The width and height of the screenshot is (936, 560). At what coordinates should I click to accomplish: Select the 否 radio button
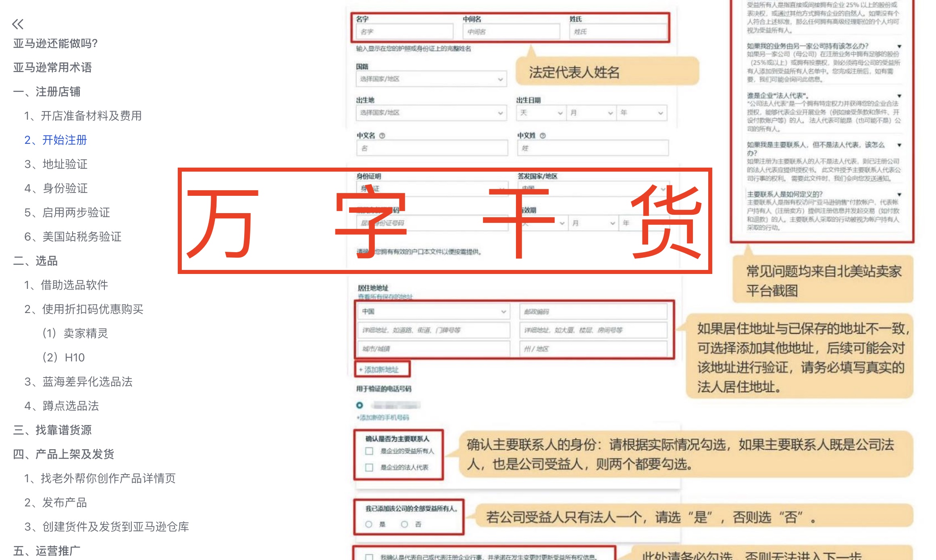pyautogui.click(x=404, y=524)
